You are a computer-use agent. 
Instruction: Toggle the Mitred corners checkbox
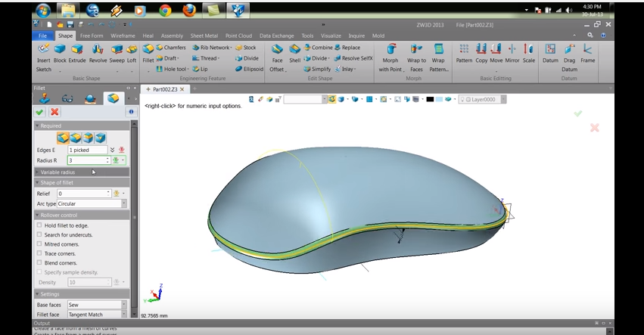39,243
